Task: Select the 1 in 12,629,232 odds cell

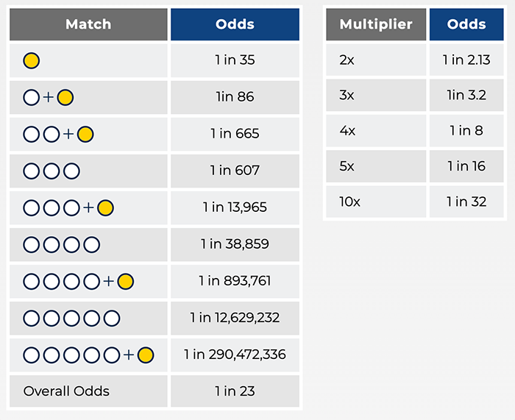Action: point(235,318)
